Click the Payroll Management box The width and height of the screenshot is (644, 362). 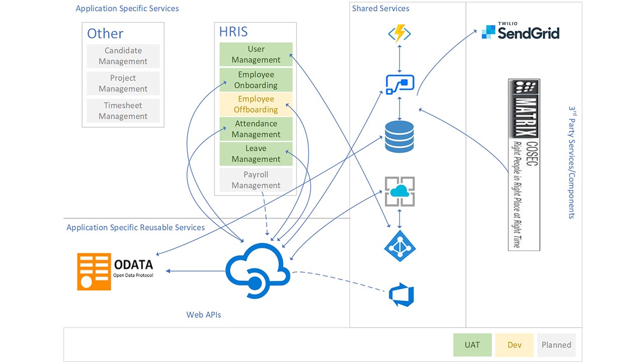pyautogui.click(x=256, y=179)
